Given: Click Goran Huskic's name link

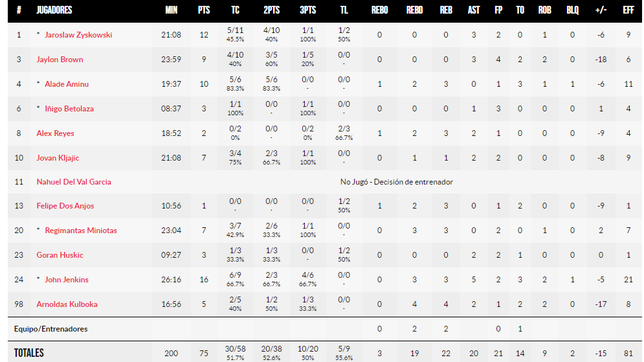Looking at the screenshot, I should point(60,255).
